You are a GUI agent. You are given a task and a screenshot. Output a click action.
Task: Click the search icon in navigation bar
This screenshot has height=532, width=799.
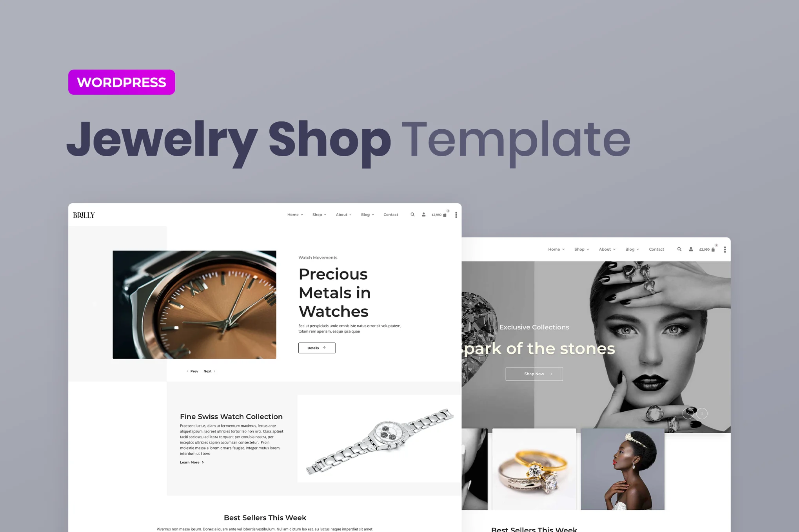click(x=412, y=214)
